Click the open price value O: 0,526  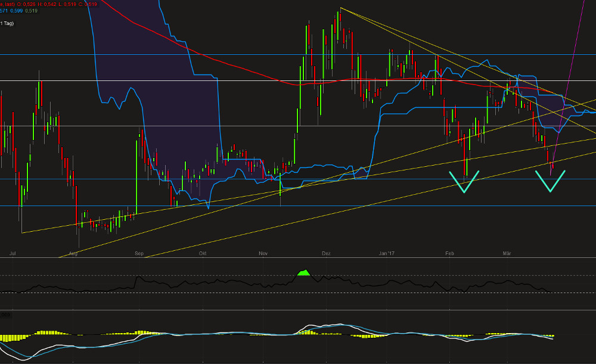point(26,4)
